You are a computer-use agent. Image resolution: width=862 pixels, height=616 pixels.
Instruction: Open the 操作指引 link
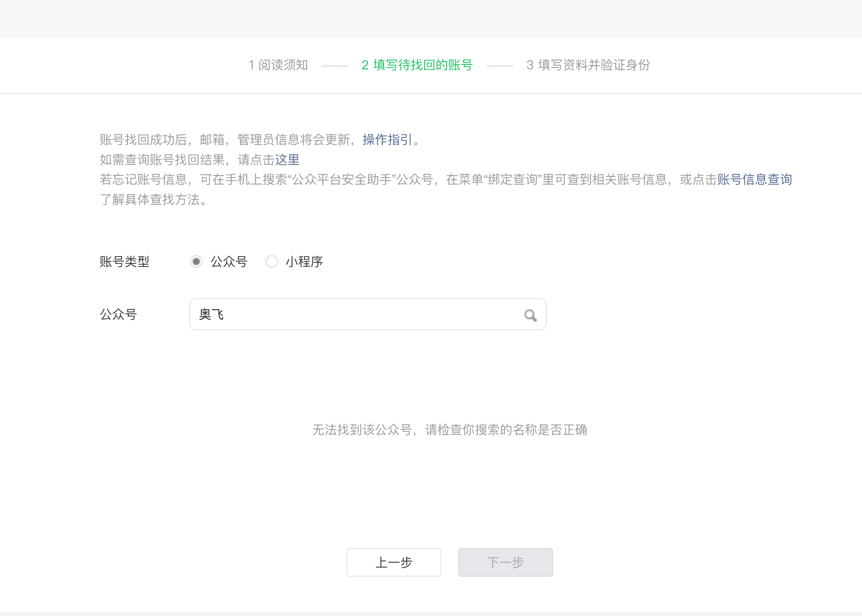pyautogui.click(x=387, y=140)
